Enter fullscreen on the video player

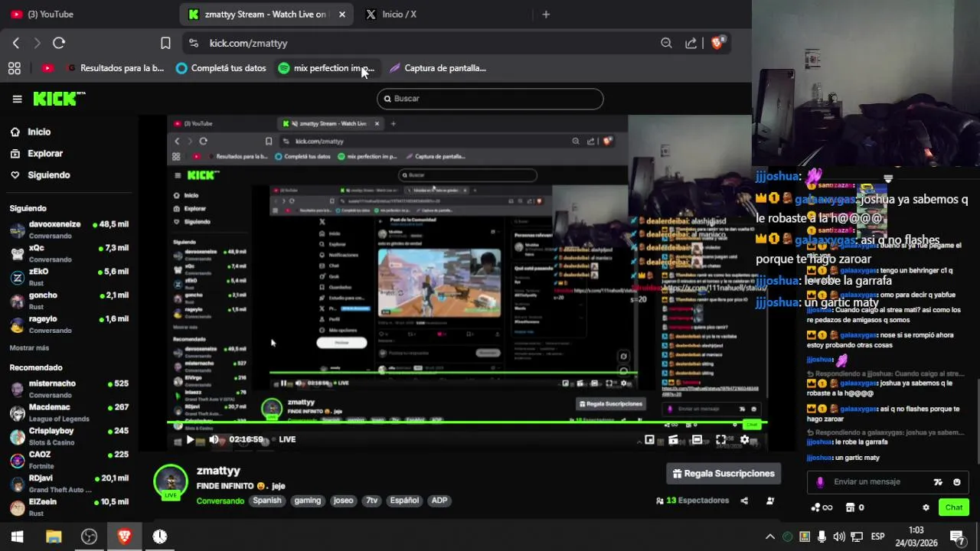point(720,439)
